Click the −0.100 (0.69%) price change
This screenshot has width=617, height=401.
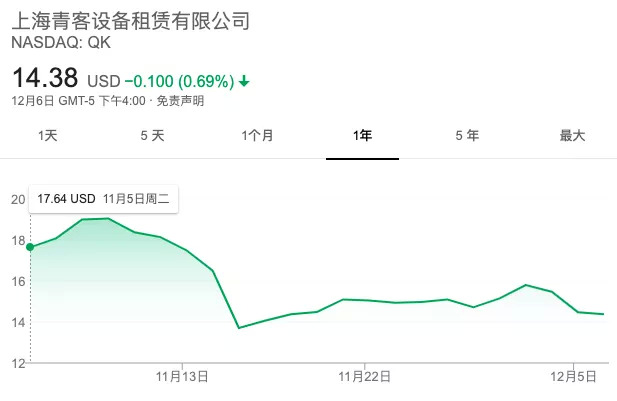coord(180,80)
